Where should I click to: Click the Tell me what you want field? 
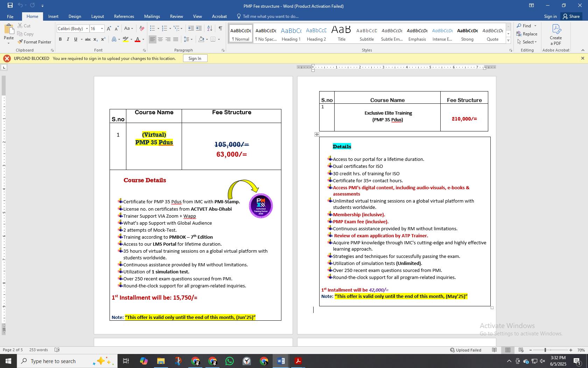point(271,16)
